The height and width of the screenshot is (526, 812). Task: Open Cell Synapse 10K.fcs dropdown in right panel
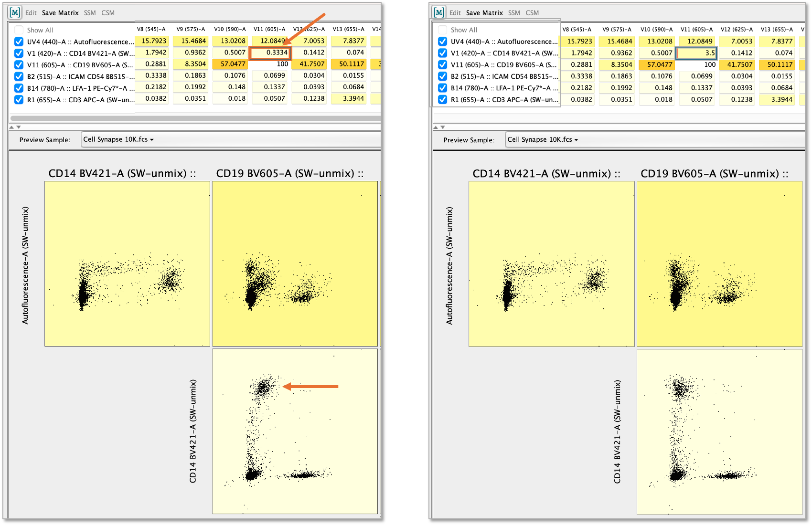[543, 139]
